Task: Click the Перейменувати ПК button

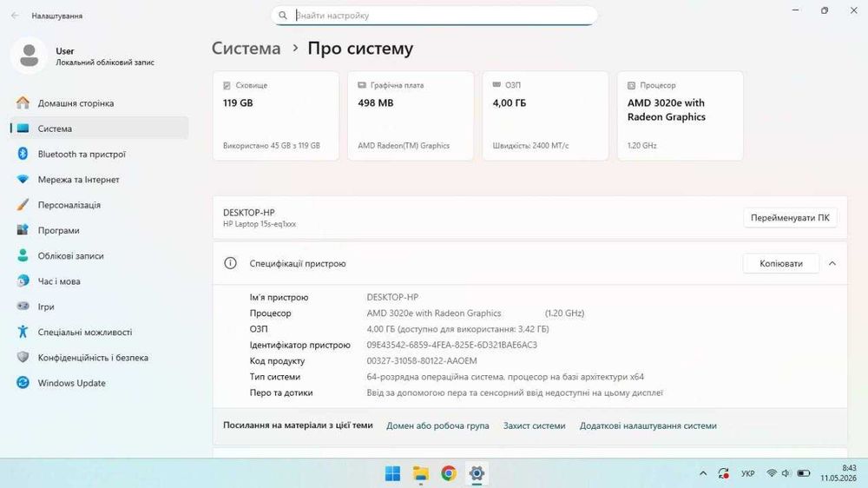Action: [x=790, y=218]
